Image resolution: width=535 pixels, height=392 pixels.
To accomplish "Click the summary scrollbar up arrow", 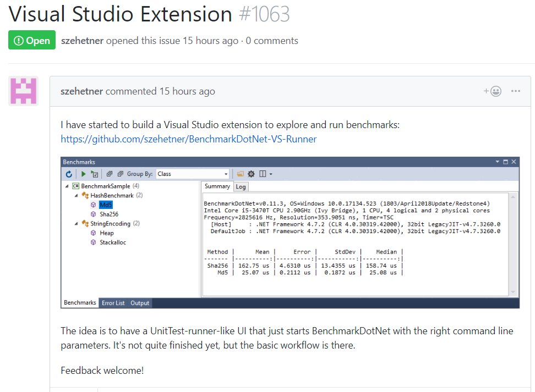I will coord(513,197).
